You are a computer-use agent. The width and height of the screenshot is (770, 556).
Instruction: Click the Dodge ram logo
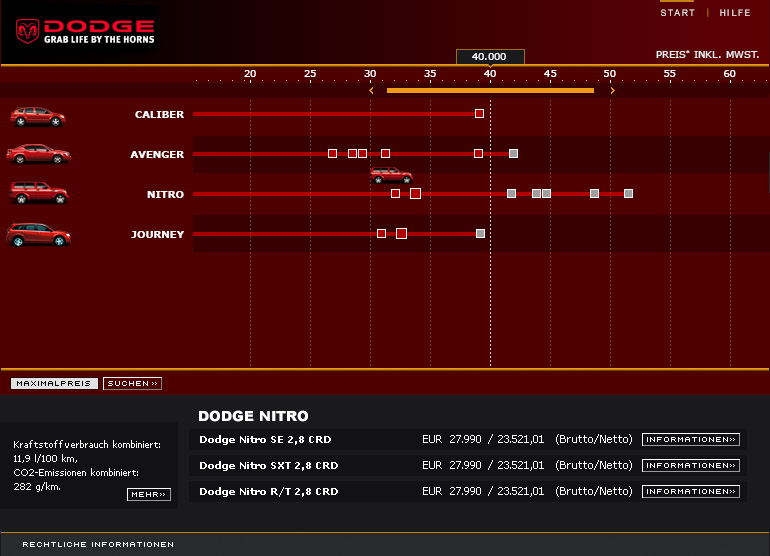coord(28,31)
